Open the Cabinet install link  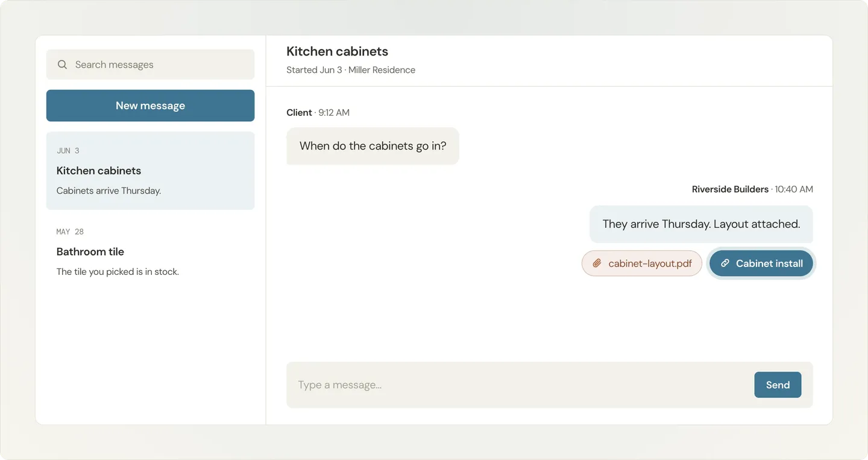761,263
